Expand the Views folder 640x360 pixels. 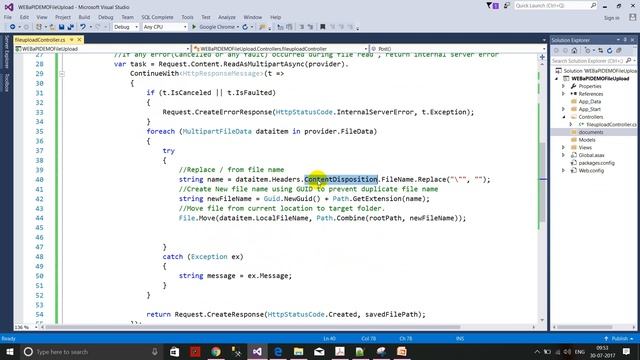click(x=564, y=147)
